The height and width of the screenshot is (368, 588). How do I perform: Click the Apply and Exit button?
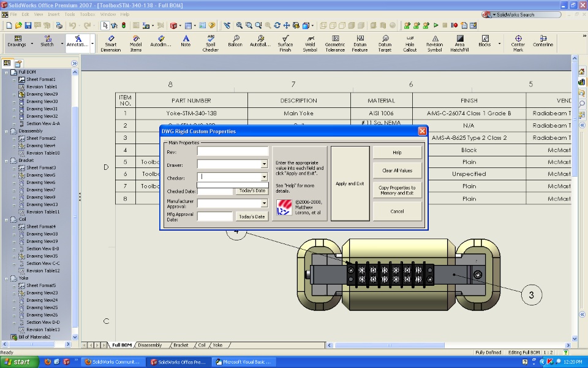(x=350, y=183)
